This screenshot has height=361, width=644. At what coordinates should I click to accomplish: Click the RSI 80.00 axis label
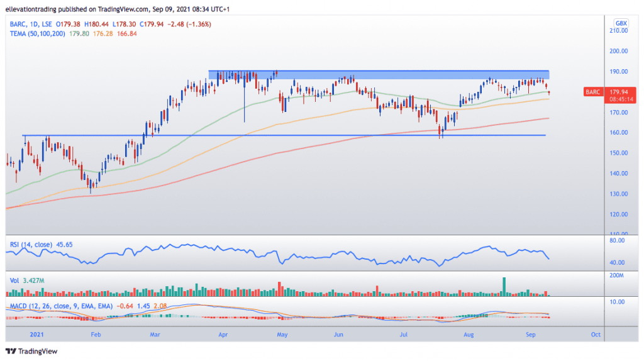coord(618,241)
